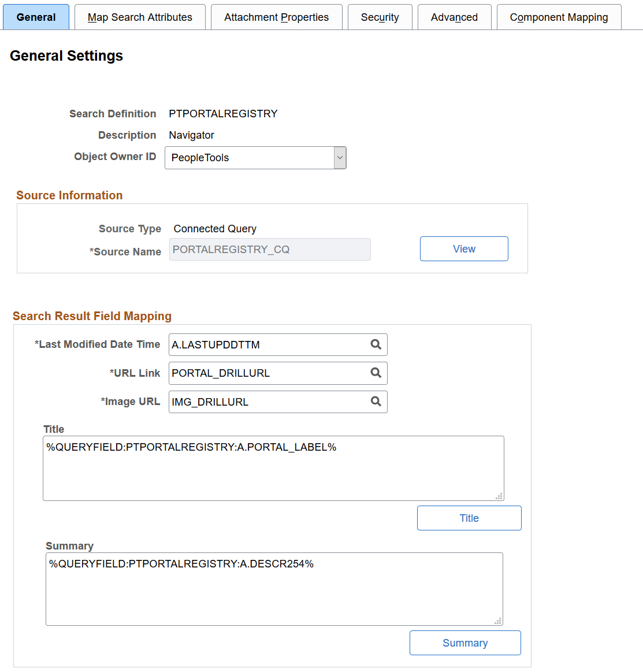Open the Attachment Properties tab
Image resolution: width=643 pixels, height=672 pixels.
(x=276, y=17)
